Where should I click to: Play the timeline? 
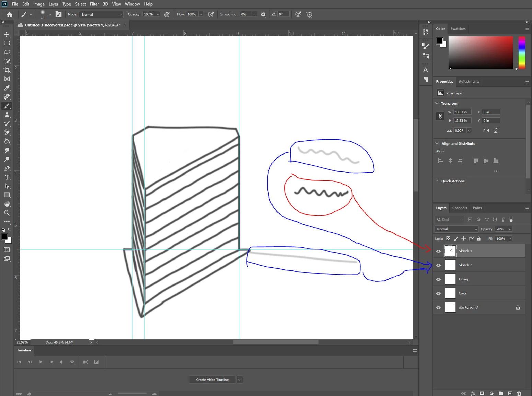[41, 362]
